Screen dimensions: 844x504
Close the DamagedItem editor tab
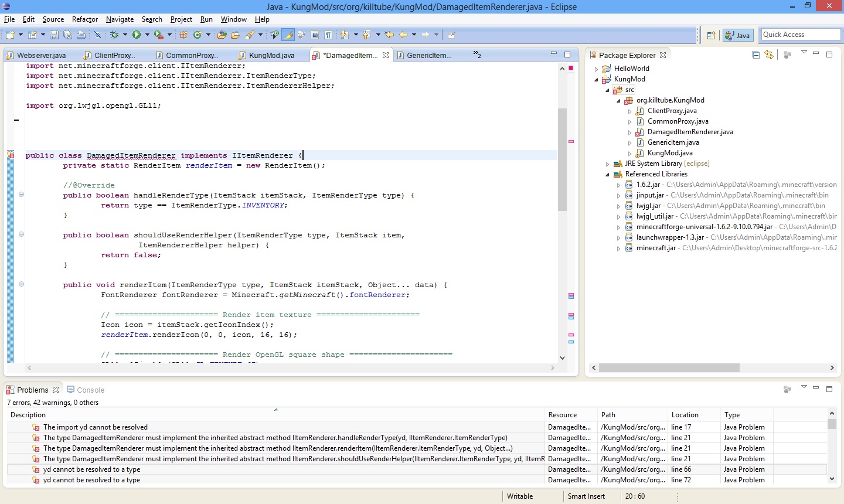(386, 55)
